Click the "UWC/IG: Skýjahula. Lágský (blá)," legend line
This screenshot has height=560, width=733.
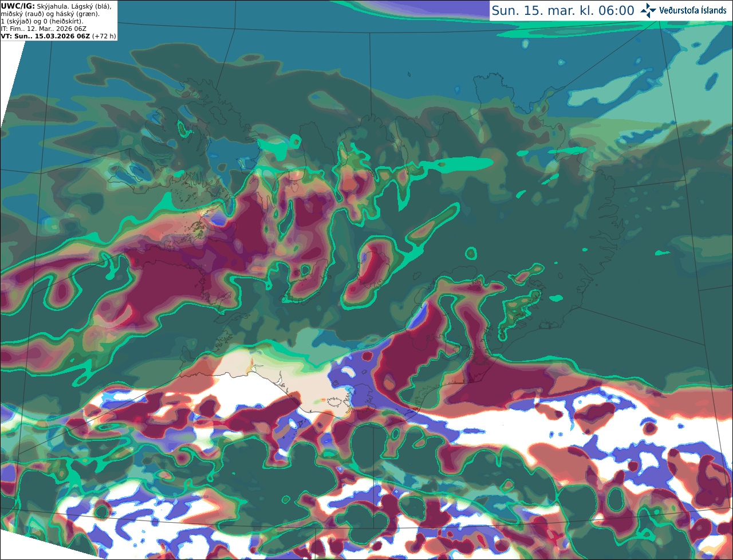click(56, 6)
